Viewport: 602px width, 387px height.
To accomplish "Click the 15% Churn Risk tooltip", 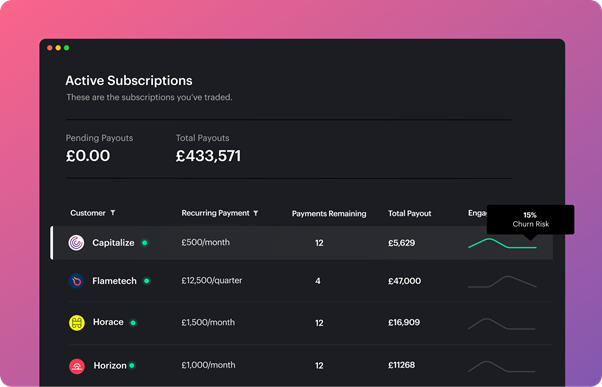I will click(531, 220).
